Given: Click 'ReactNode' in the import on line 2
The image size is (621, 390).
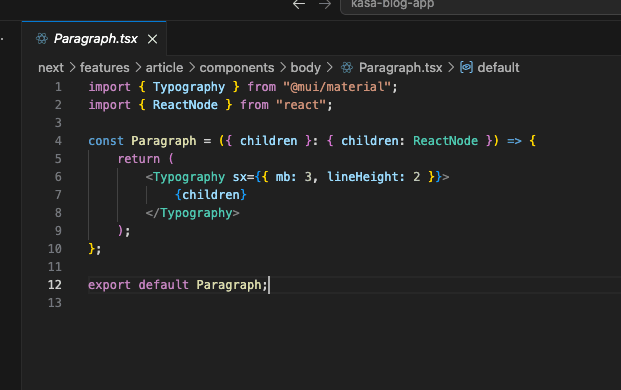Looking at the screenshot, I should point(185,105).
